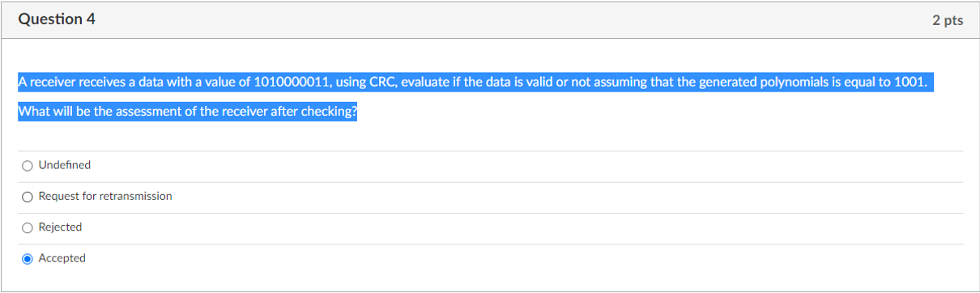980x293 pixels.
Task: Choose the Request for retransmission radio button
Action: [28, 197]
